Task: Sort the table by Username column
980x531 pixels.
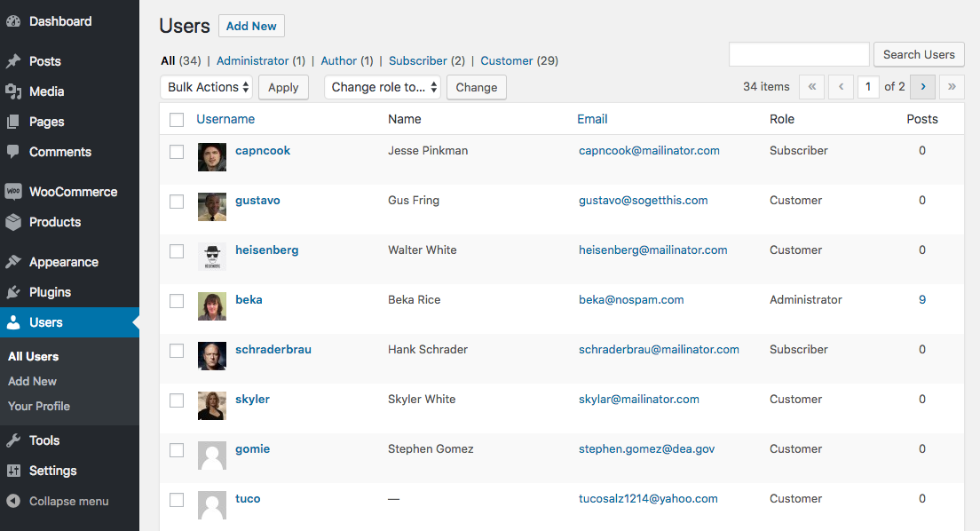Action: (x=225, y=119)
